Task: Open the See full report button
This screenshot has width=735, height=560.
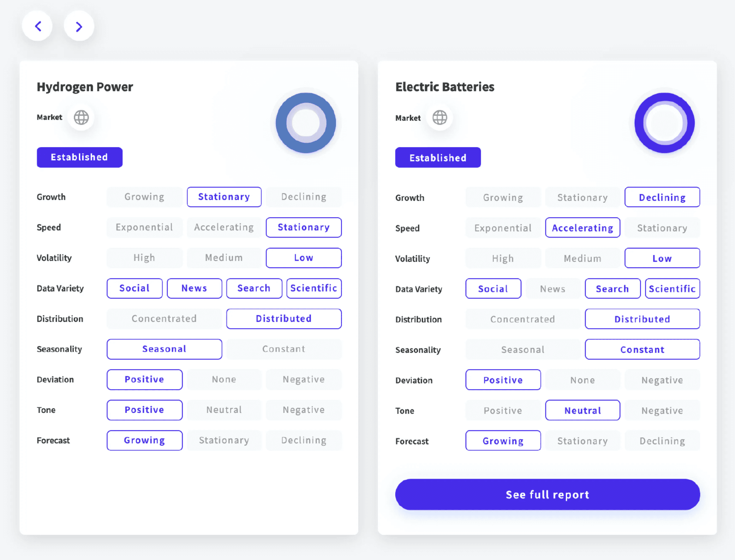Action: point(547,495)
